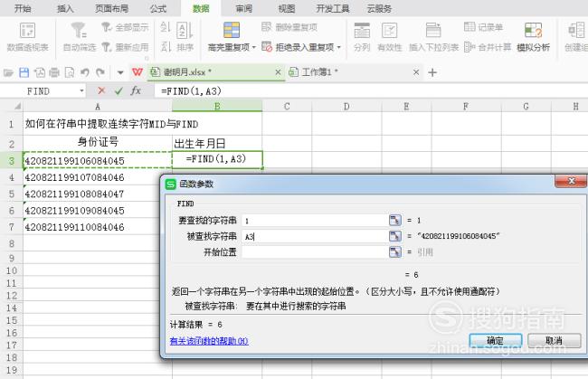Open the 排序 sort dialog
Viewport: 588px width, 379px height.
[x=185, y=36]
